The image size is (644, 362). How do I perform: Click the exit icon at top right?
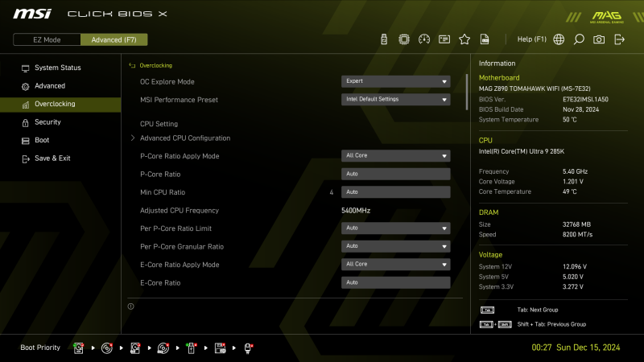click(620, 39)
